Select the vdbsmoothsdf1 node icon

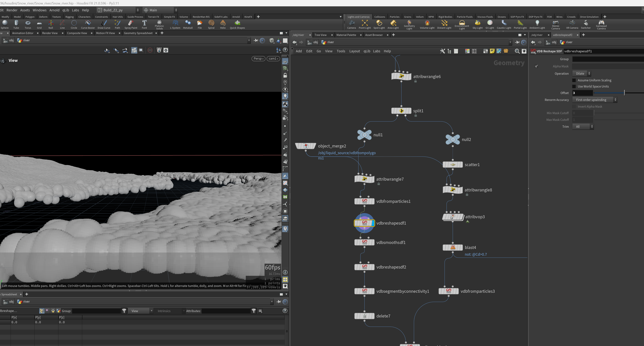(x=365, y=242)
